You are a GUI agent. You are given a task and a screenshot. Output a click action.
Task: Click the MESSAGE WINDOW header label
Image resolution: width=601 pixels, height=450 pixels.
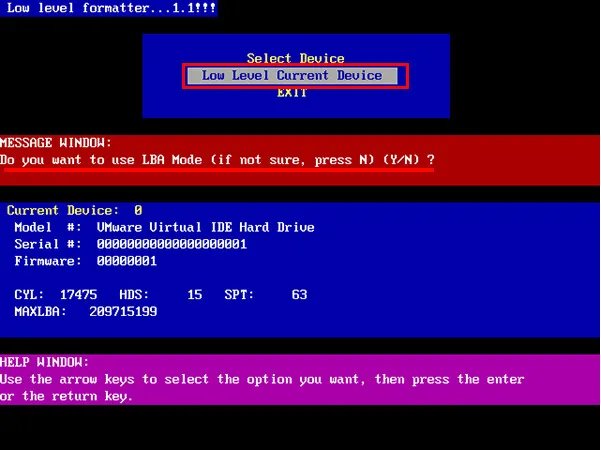(56, 143)
